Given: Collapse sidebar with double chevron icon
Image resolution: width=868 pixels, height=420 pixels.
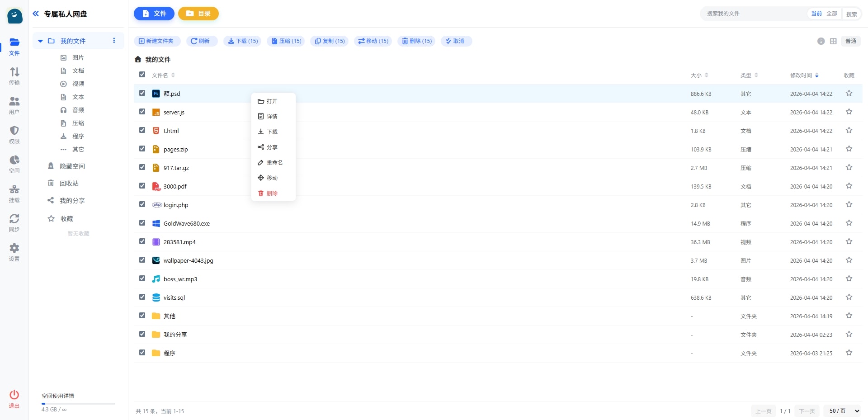Looking at the screenshot, I should point(36,14).
